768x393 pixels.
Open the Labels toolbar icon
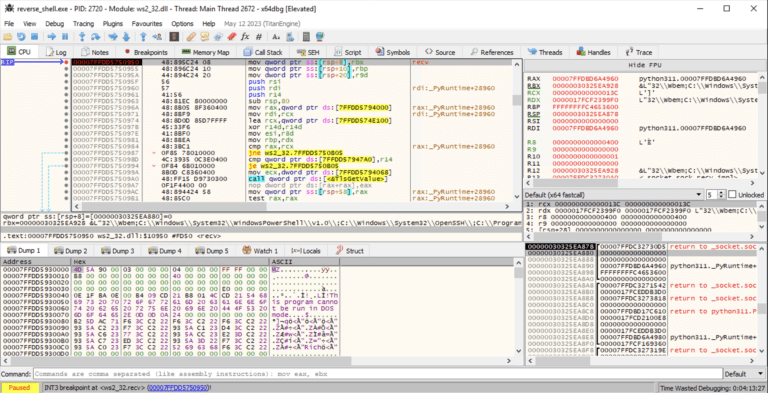tap(218, 37)
